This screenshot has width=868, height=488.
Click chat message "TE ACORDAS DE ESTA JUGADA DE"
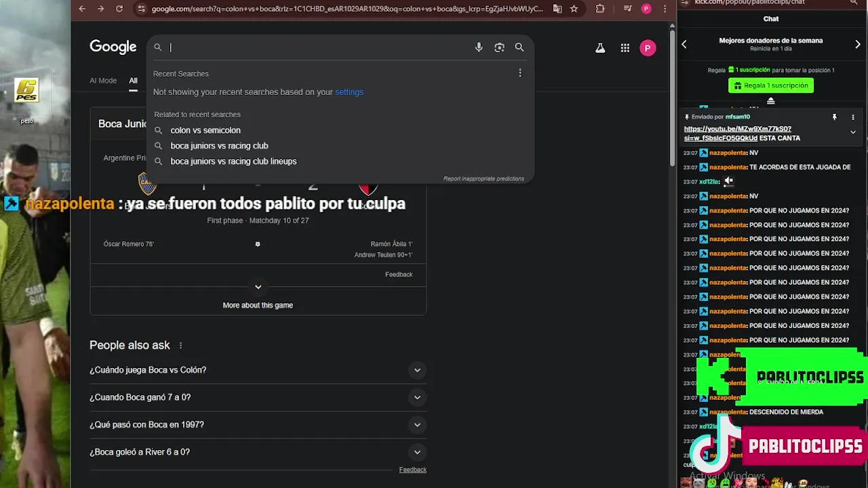[x=800, y=167]
